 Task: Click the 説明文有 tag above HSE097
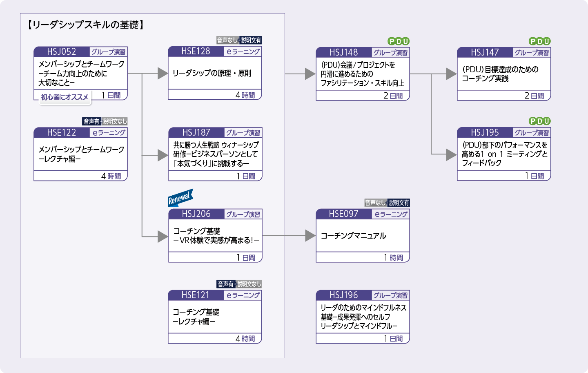[399, 203]
